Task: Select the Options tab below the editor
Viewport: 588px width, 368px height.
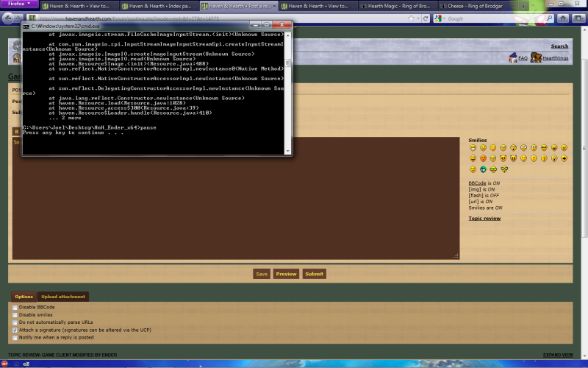Action: pos(24,297)
